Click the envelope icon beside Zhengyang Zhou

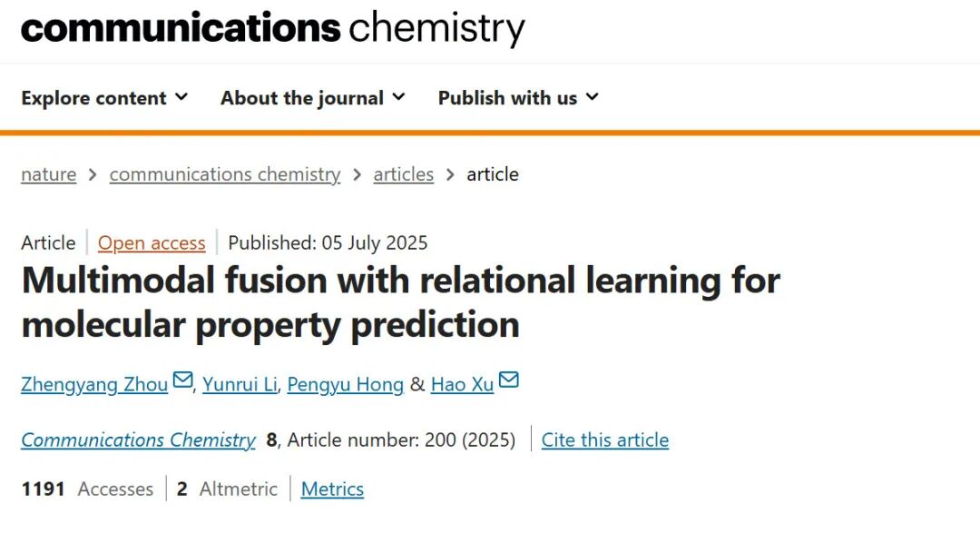182,379
